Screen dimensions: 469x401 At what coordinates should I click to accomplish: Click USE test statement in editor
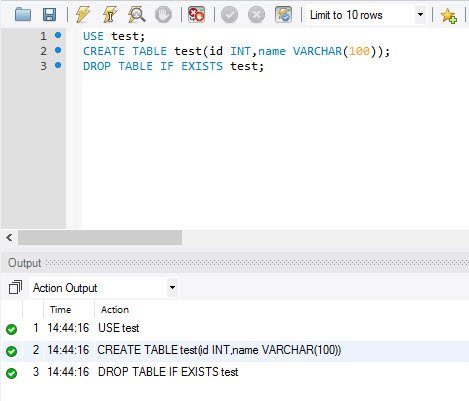point(114,36)
